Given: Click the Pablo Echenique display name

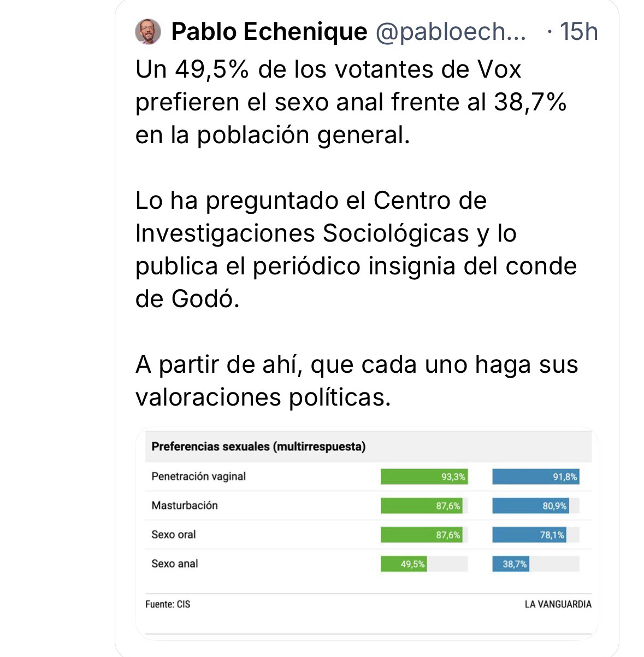Looking at the screenshot, I should tap(269, 32).
